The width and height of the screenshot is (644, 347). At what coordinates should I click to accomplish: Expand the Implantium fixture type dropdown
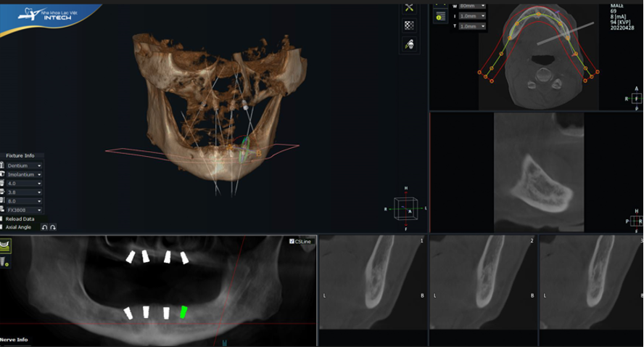23,174
